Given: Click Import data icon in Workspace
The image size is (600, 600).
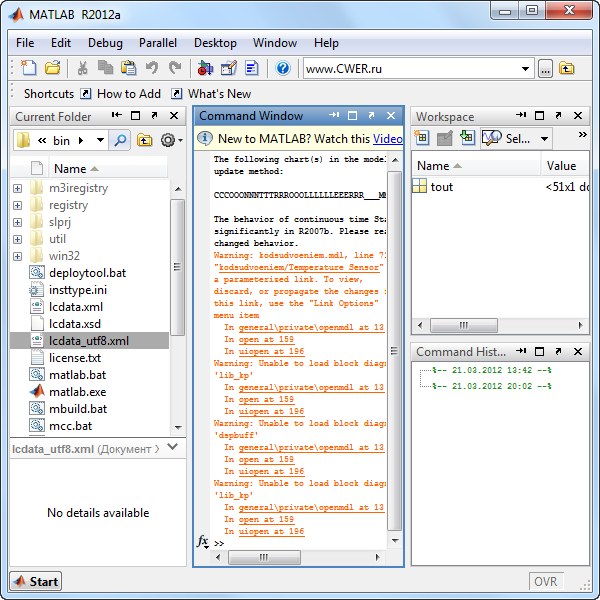Looking at the screenshot, I should pyautogui.click(x=467, y=137).
